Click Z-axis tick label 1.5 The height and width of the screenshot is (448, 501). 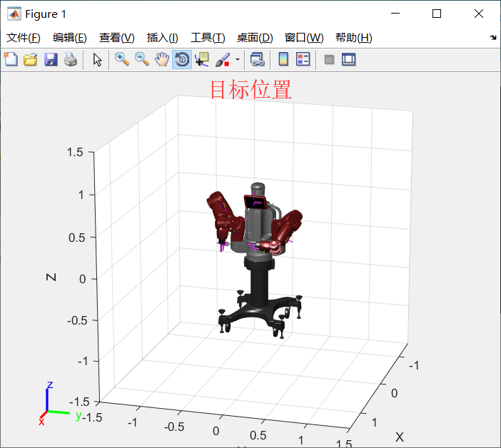coord(75,153)
